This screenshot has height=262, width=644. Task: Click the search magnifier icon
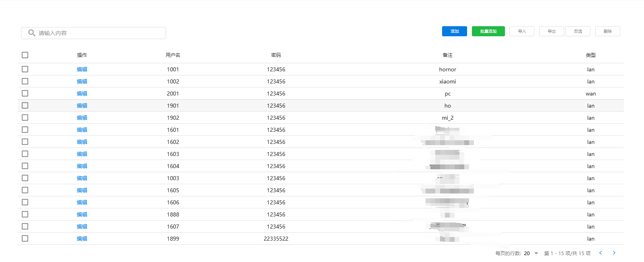[31, 33]
